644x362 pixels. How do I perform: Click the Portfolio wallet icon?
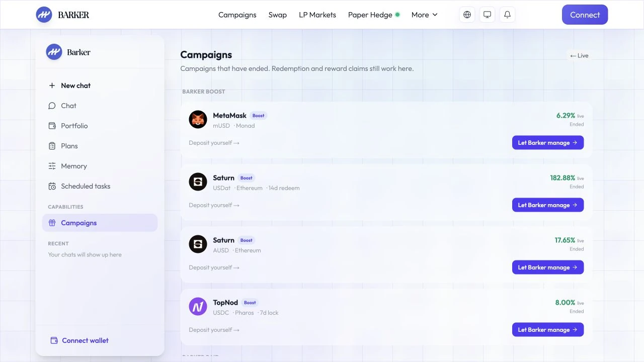(x=52, y=126)
